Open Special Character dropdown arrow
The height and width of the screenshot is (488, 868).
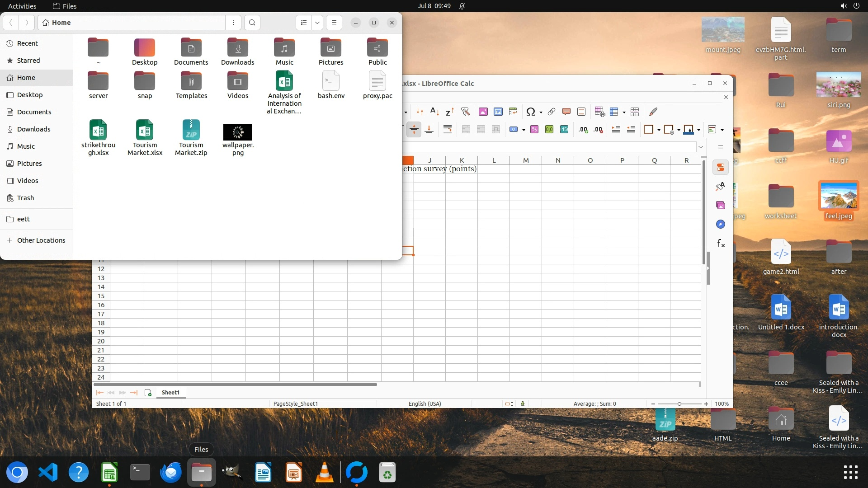(x=541, y=112)
